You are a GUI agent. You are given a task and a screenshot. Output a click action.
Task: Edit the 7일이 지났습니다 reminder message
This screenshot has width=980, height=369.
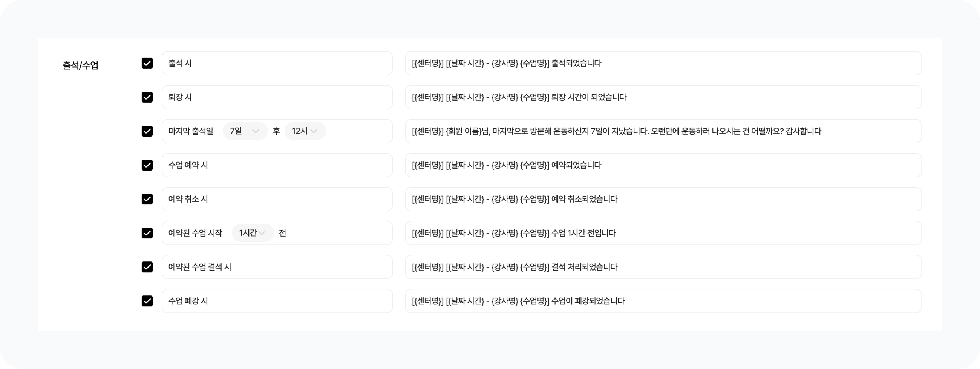[x=663, y=131]
